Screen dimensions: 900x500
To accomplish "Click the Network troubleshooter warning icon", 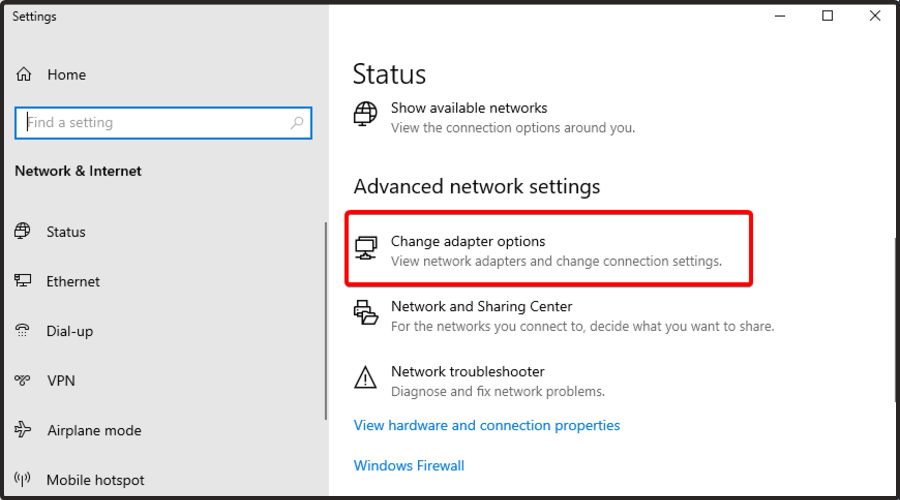I will click(366, 378).
